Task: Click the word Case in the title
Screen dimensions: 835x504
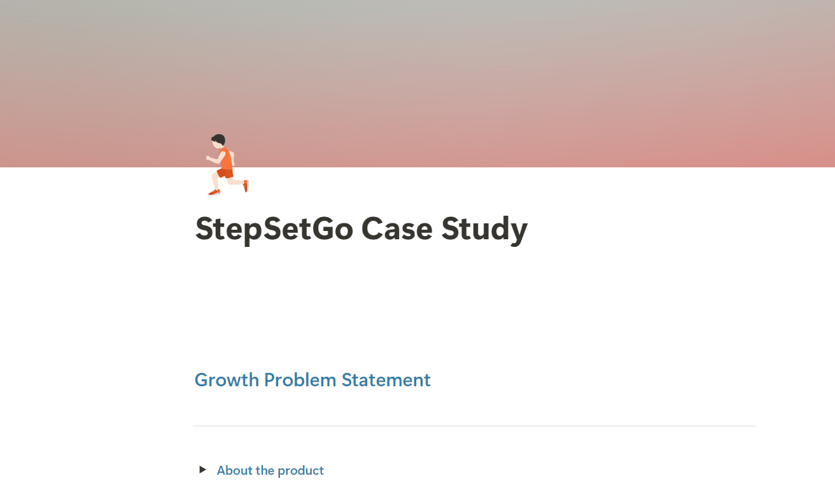Action: 396,229
